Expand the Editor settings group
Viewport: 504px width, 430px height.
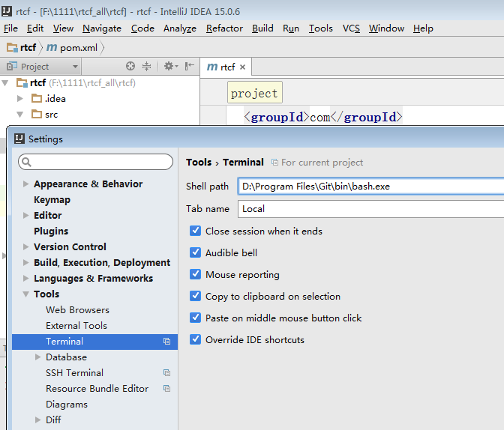tap(25, 215)
